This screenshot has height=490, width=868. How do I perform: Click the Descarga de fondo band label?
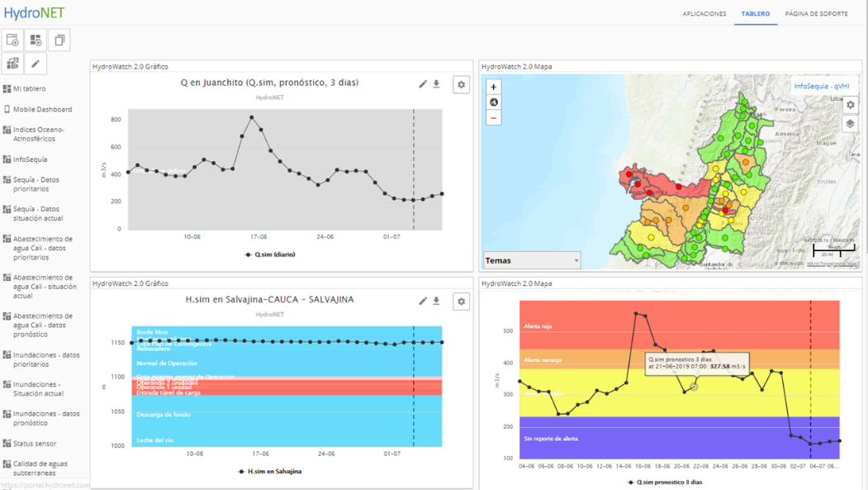coord(164,414)
